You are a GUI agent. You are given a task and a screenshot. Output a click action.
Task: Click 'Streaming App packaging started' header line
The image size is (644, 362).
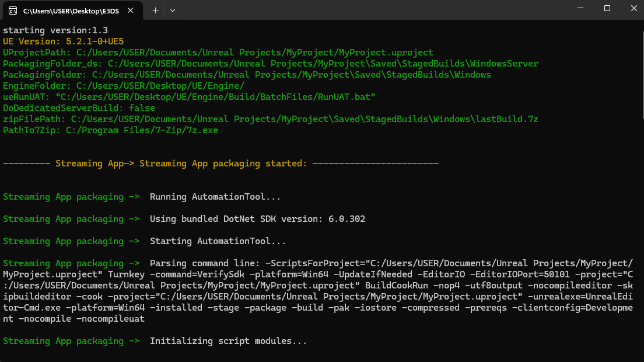[220, 163]
